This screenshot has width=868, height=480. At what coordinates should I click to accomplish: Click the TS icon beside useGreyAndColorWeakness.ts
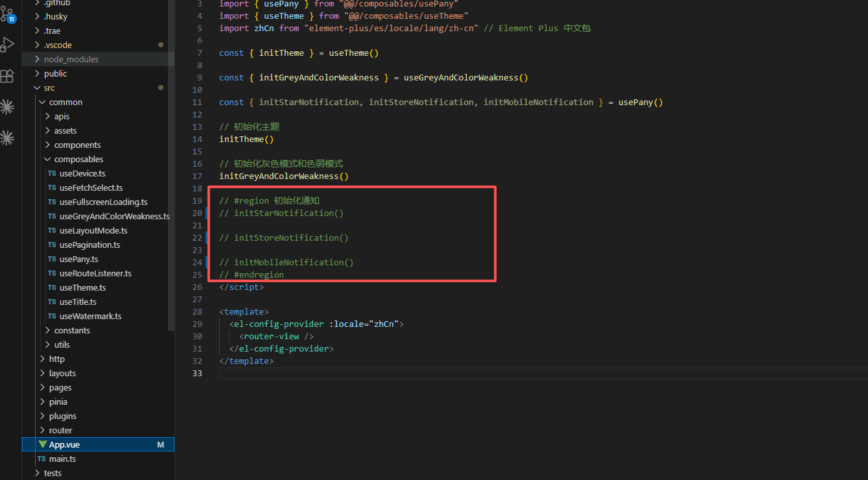click(52, 216)
